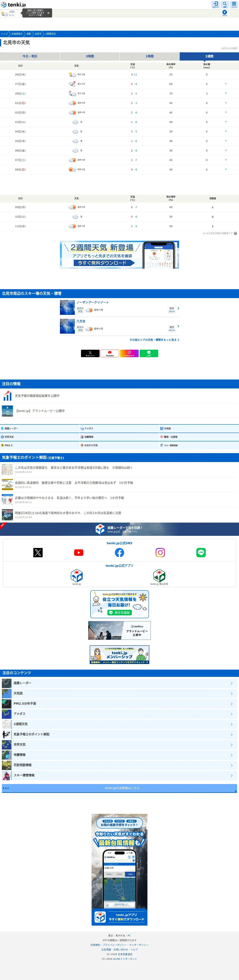Image resolution: width=239 pixels, height=980 pixels.
Task: Select the 2週間 tab
Action: click(x=209, y=56)
